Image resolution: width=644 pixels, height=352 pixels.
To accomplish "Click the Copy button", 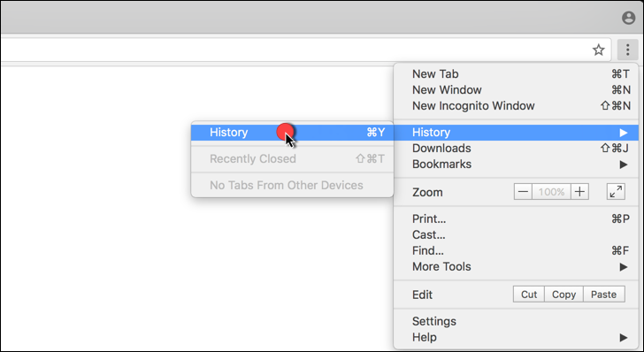I will (563, 295).
